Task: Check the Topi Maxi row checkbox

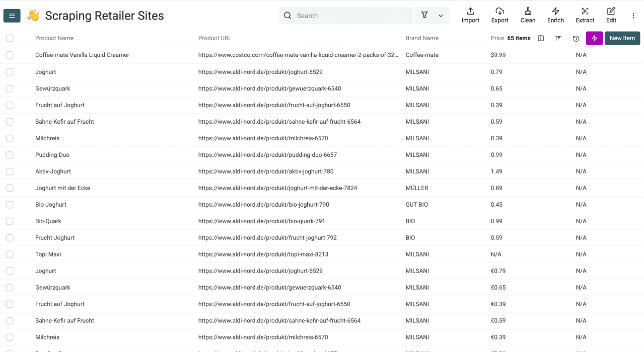Action: pyautogui.click(x=9, y=254)
